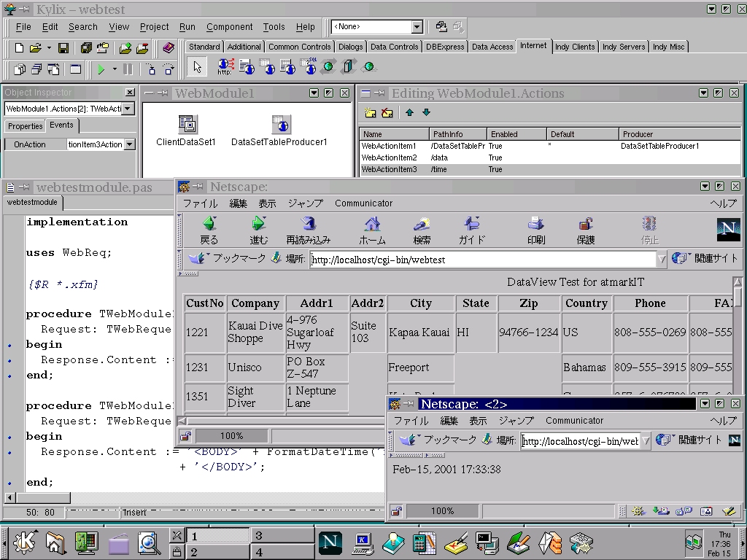The width and height of the screenshot is (747, 560).
Task: Click the home folder icon in KDE panel
Action: point(55,542)
